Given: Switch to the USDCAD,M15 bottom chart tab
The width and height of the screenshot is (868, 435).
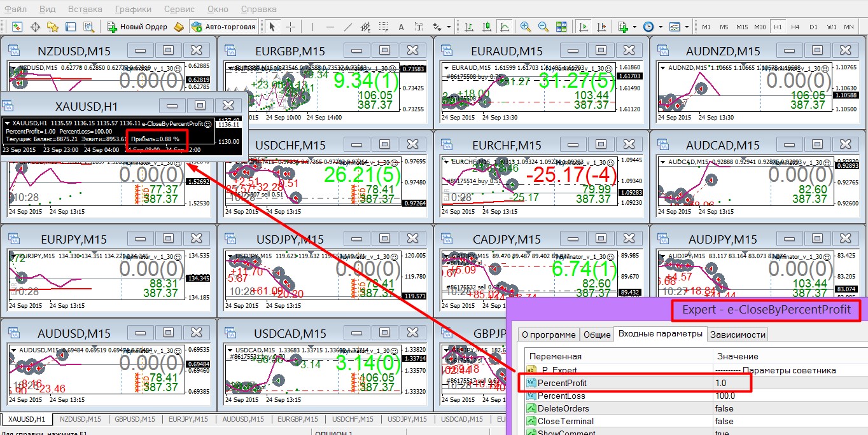Looking at the screenshot, I should (461, 419).
